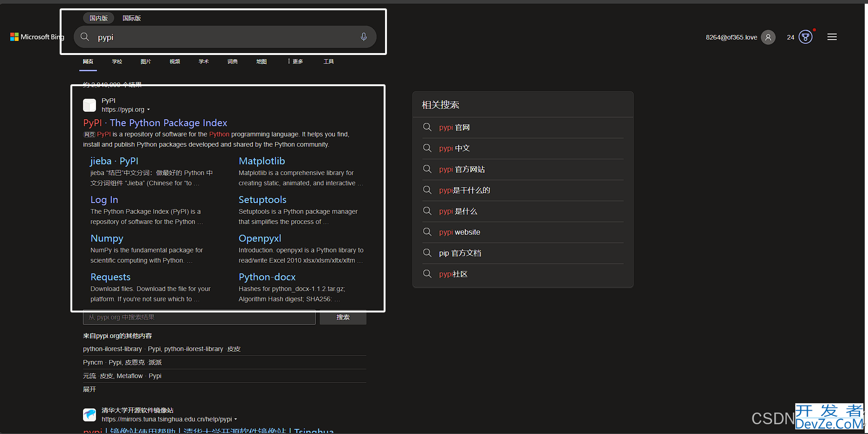The image size is (868, 434).
Task: Open the 'Log In' sublink
Action: click(104, 200)
